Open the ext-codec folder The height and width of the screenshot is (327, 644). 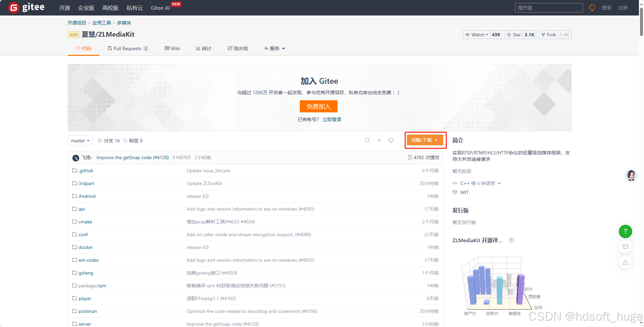(89, 260)
